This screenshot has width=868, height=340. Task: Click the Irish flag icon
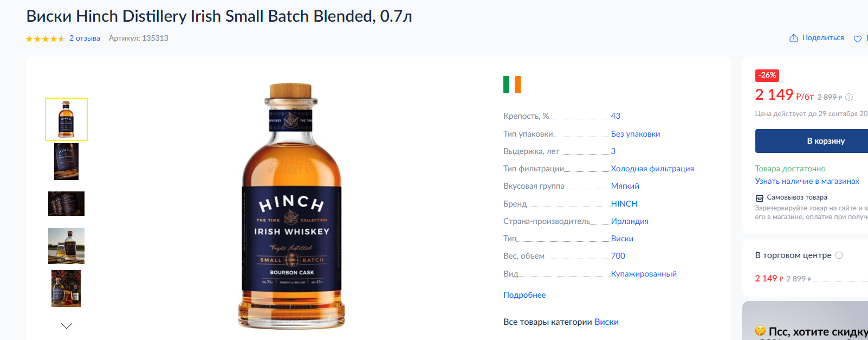[512, 85]
